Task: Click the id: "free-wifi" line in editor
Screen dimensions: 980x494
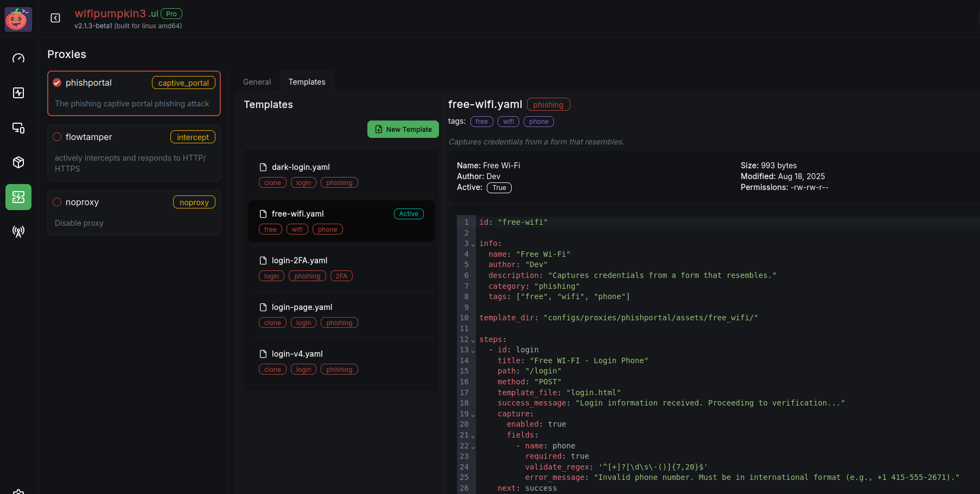Action: [513, 222]
